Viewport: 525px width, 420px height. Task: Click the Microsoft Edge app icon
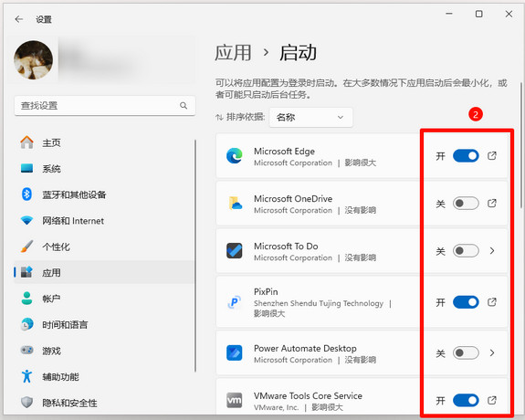coord(235,156)
